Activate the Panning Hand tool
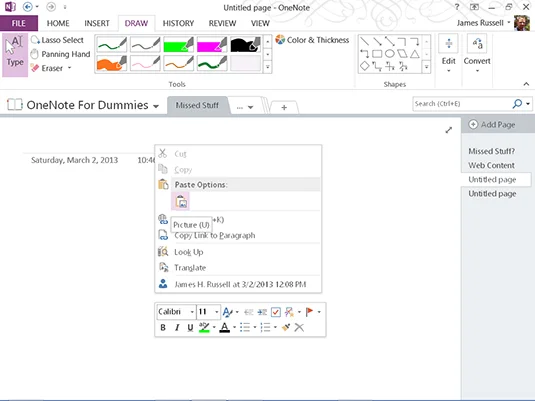The height and width of the screenshot is (401, 535). [60, 54]
